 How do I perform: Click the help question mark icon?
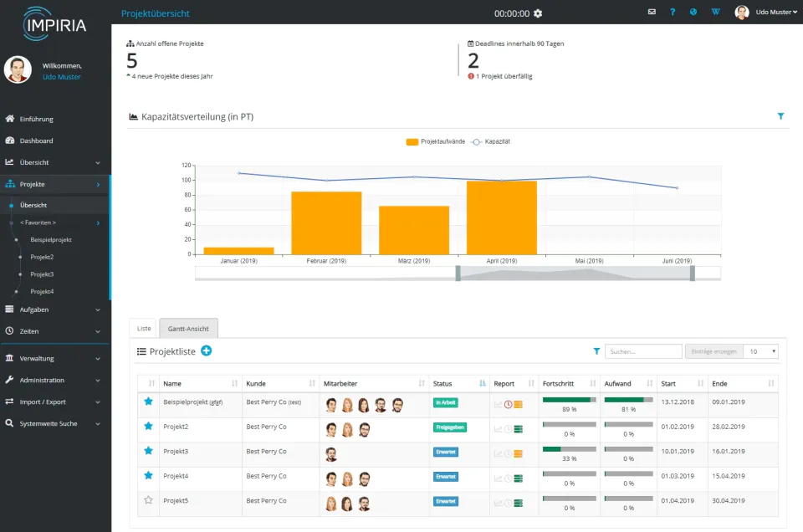[x=673, y=12]
